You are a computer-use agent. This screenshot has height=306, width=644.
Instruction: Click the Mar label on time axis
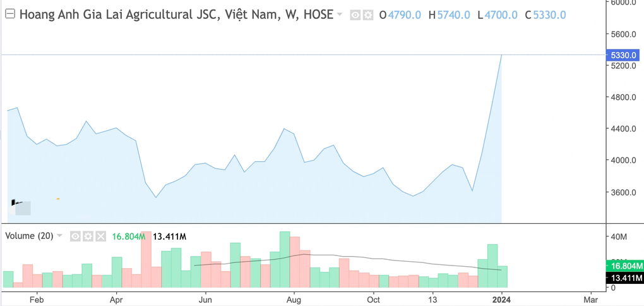[590, 299]
